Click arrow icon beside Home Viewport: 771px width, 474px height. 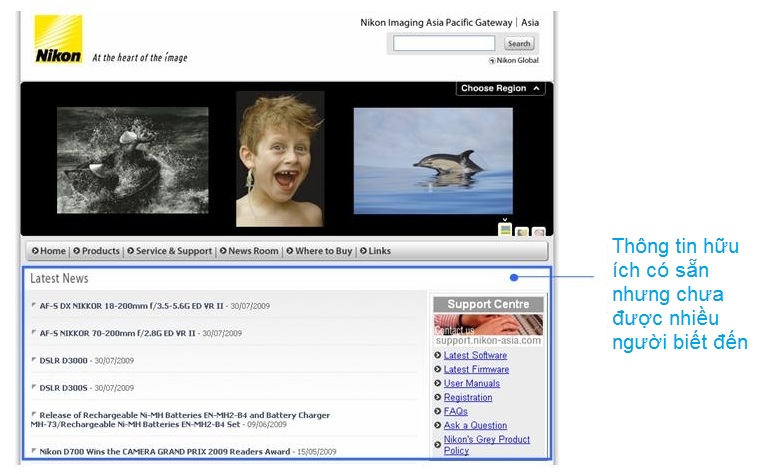pos(35,251)
